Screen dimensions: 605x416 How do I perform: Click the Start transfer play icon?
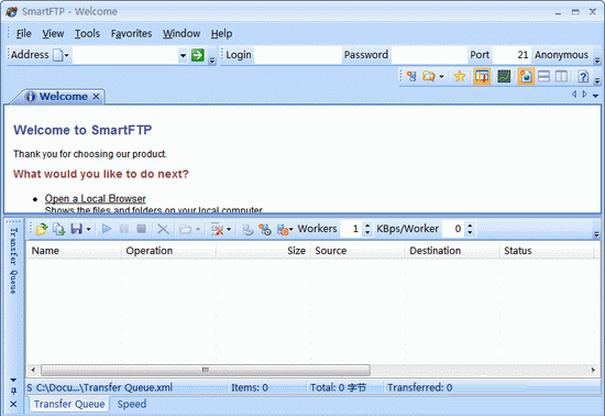coord(107,229)
